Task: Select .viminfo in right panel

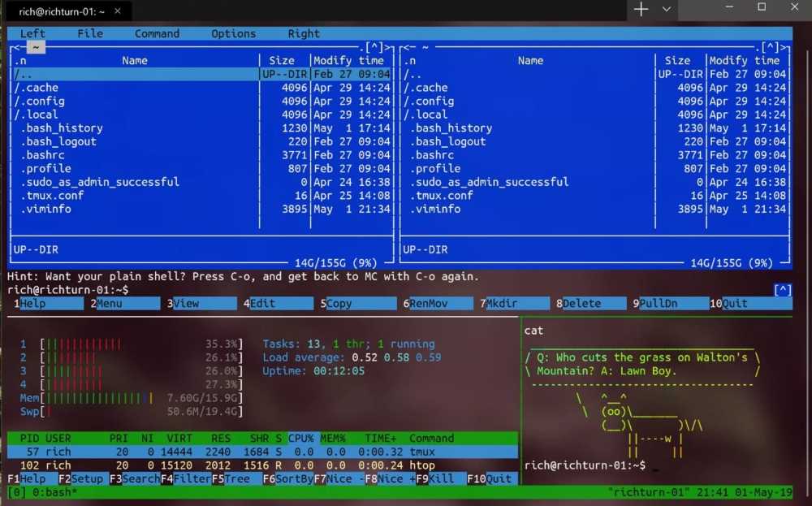Action: [x=595, y=209]
